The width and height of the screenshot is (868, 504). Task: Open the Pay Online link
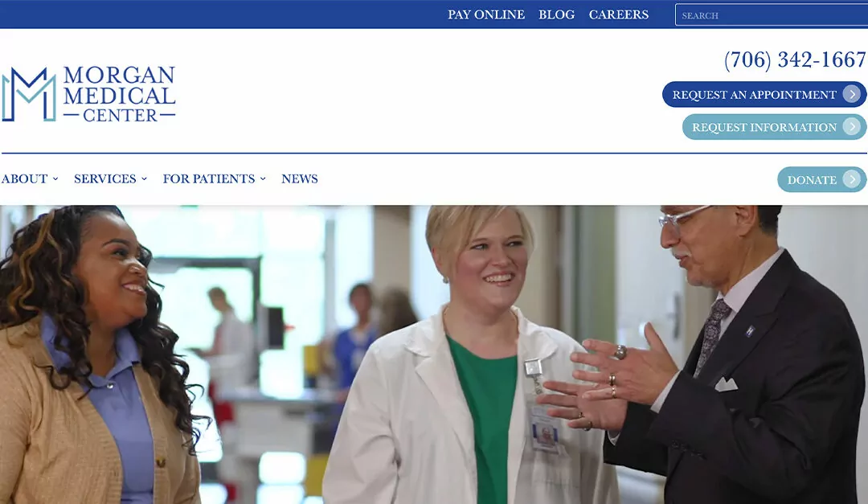click(x=486, y=14)
